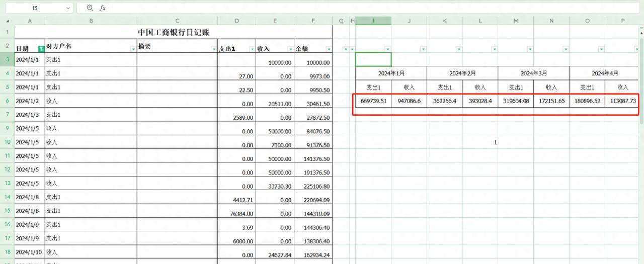The width and height of the screenshot is (644, 264).
Task: Click the cell with value 172151.65
Action: pyautogui.click(x=551, y=101)
